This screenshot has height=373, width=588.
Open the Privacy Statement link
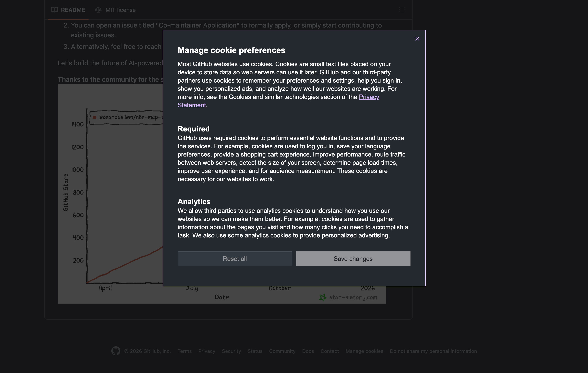click(369, 97)
